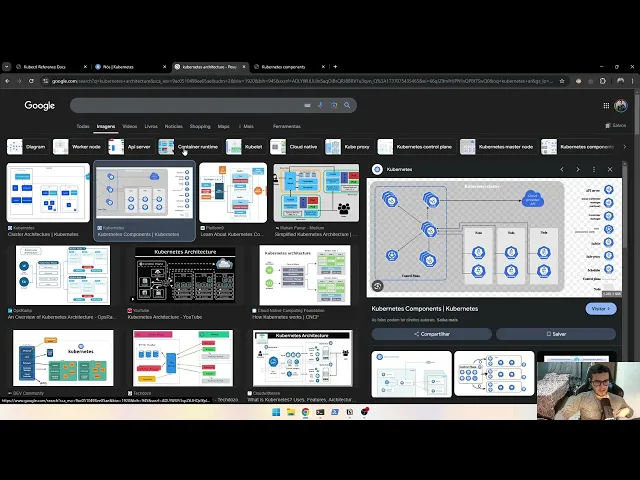Filter by Kubernetes control plane chip

(416, 147)
